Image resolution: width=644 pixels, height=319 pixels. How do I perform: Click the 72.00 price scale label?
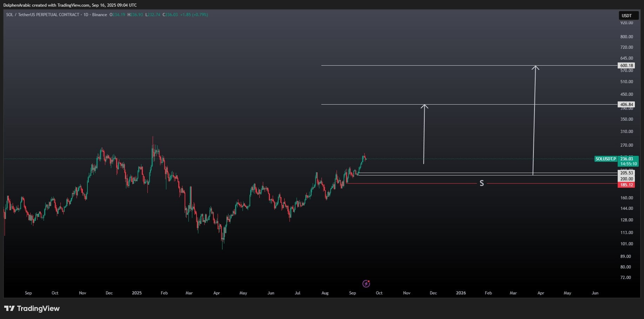pos(626,278)
